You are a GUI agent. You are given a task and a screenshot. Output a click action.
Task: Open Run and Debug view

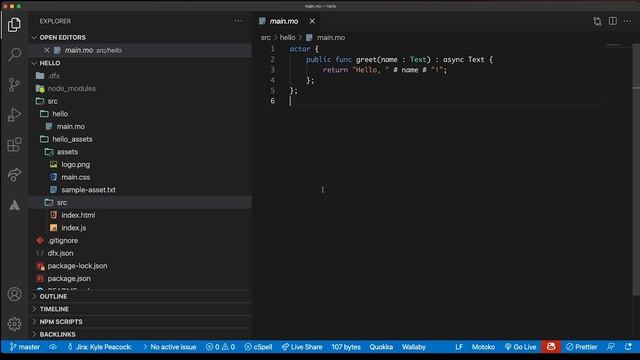[x=14, y=115]
